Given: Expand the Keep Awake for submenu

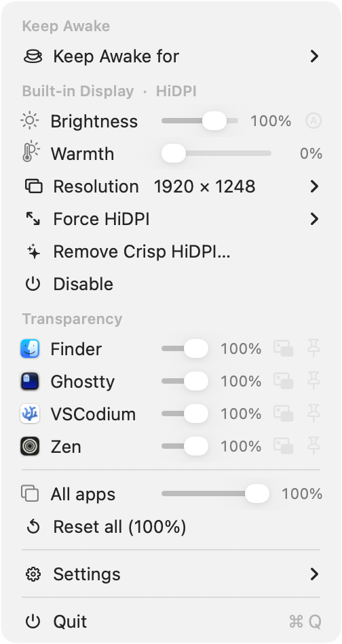Looking at the screenshot, I should [x=171, y=56].
